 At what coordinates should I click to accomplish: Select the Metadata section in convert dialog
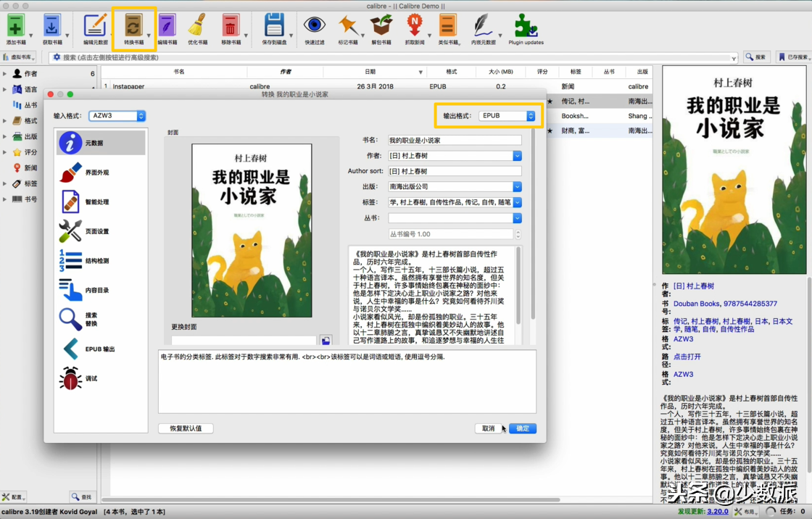pyautogui.click(x=101, y=143)
